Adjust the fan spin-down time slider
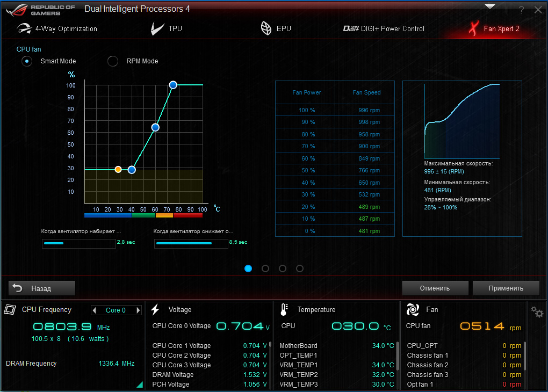This screenshot has height=392, width=548. (x=191, y=243)
